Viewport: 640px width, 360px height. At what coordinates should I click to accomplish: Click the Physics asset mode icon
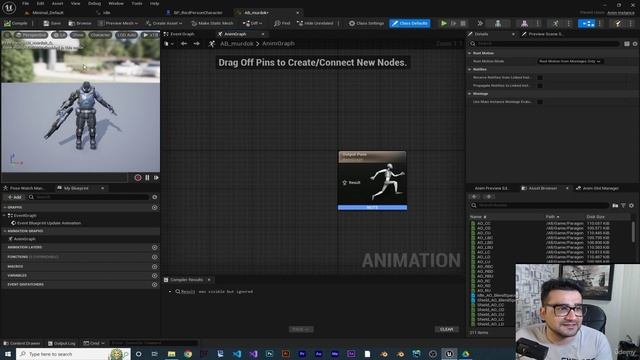618,23
